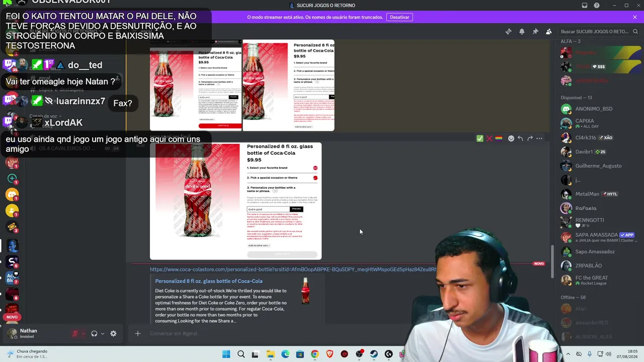Dismiss the streamer mode banner
The image size is (644, 362).
(635, 17)
